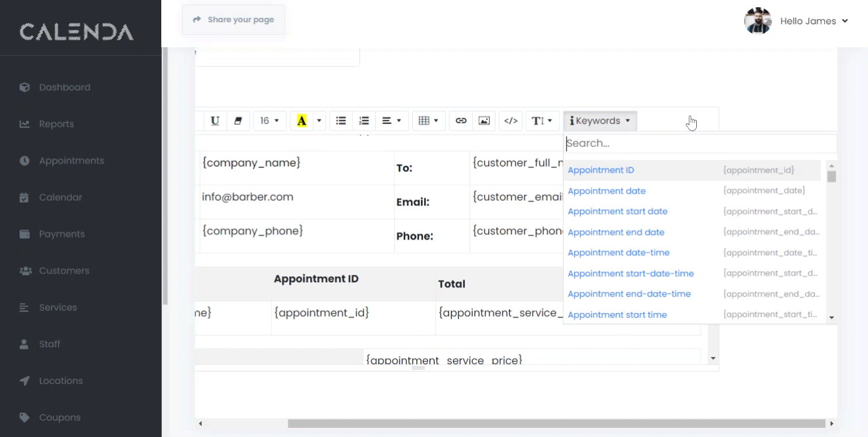868x437 pixels.
Task: Switch to code view
Action: [x=511, y=121]
